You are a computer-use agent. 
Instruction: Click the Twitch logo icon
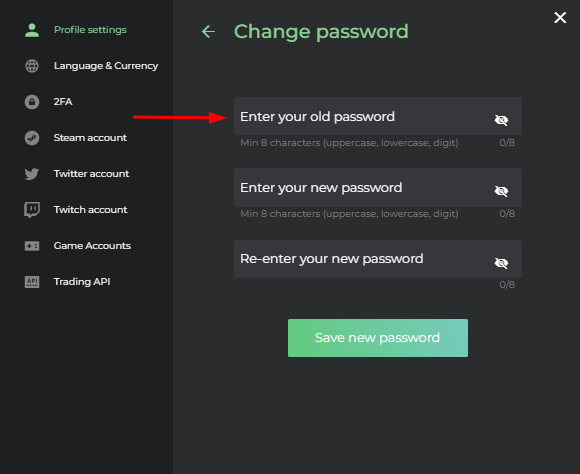click(x=32, y=210)
